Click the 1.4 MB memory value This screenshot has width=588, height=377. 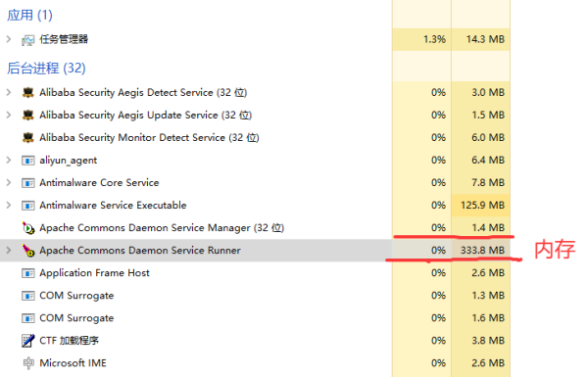[488, 227]
